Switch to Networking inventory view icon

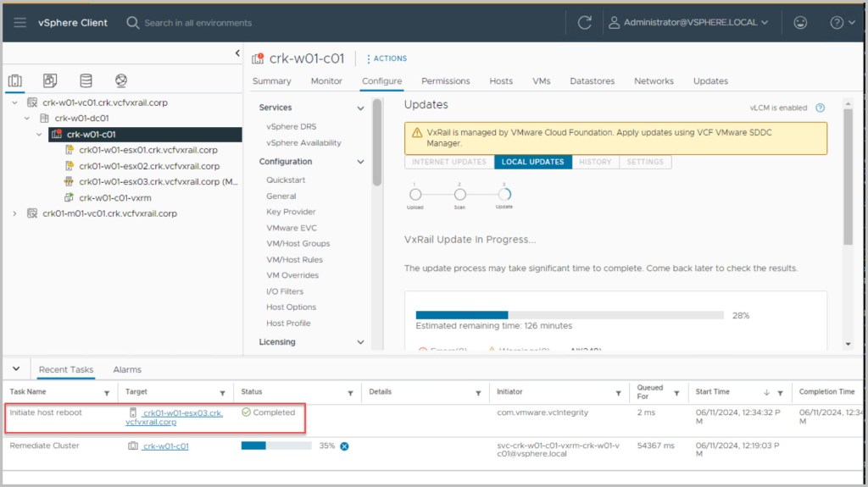point(121,80)
